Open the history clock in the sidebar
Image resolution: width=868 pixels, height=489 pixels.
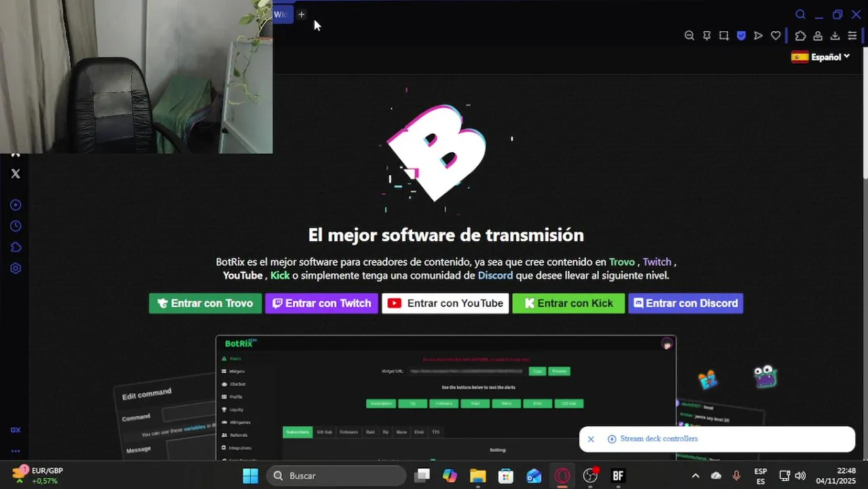tap(16, 226)
